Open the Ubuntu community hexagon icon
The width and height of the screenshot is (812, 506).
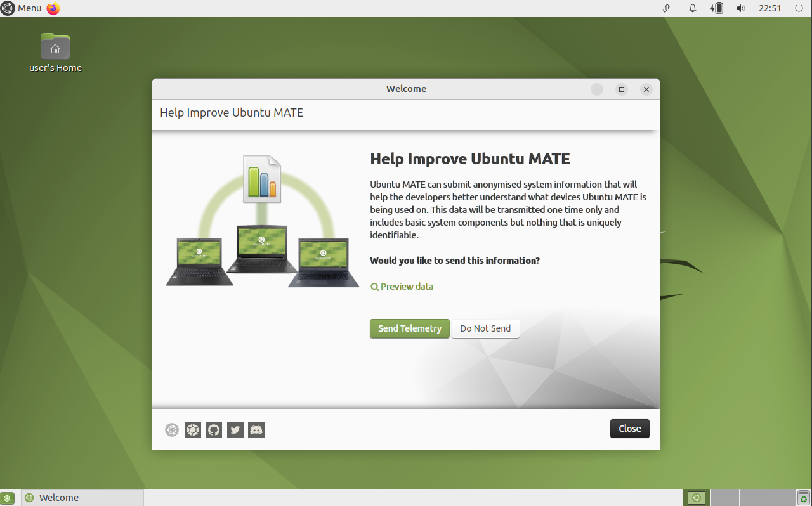(x=193, y=430)
